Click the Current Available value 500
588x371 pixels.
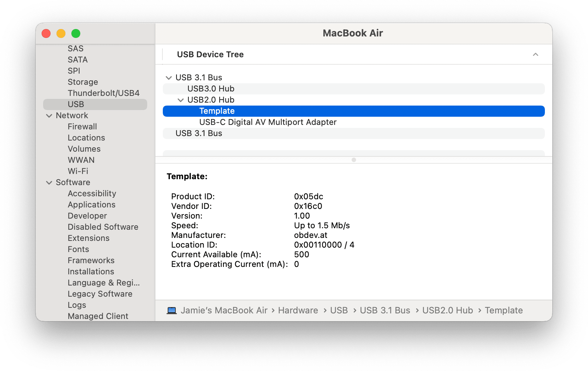(301, 255)
